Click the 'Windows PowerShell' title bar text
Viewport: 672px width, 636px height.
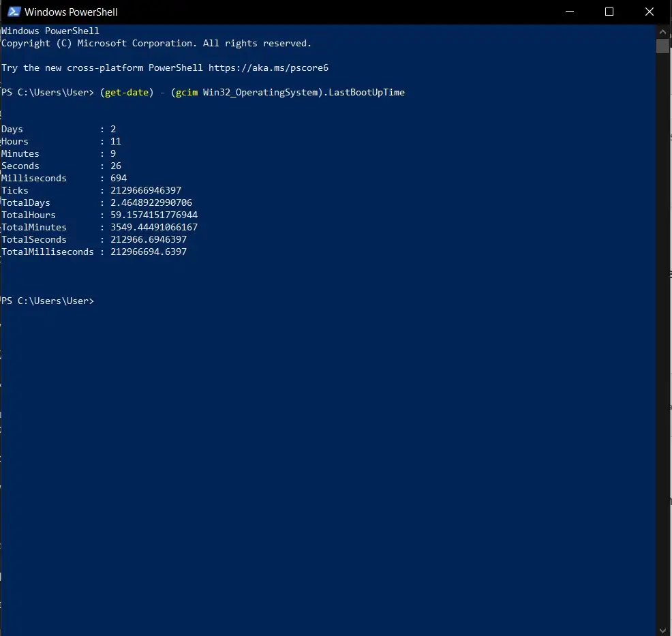(x=71, y=12)
